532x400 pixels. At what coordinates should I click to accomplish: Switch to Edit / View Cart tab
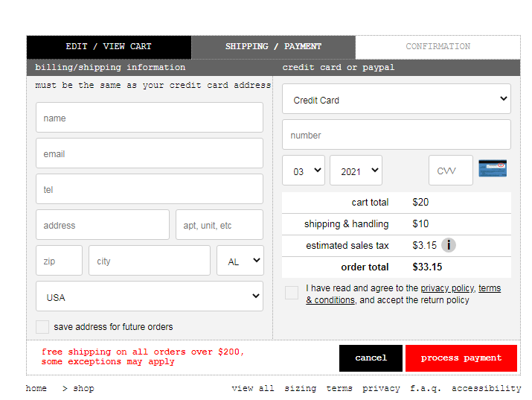[109, 46]
